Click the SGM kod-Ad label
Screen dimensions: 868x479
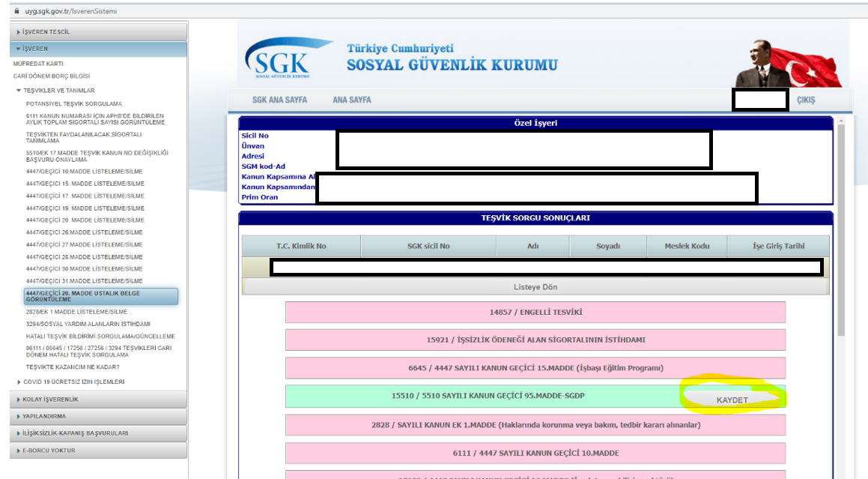tap(264, 166)
